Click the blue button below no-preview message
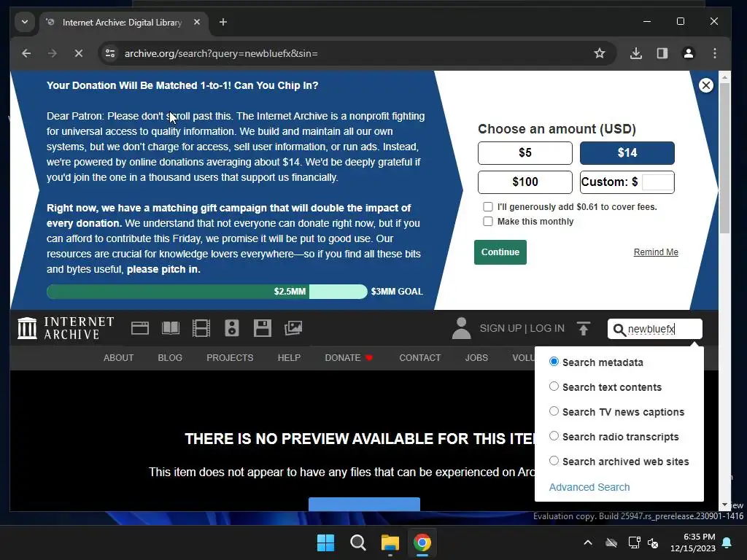The image size is (747, 560). pyautogui.click(x=364, y=505)
